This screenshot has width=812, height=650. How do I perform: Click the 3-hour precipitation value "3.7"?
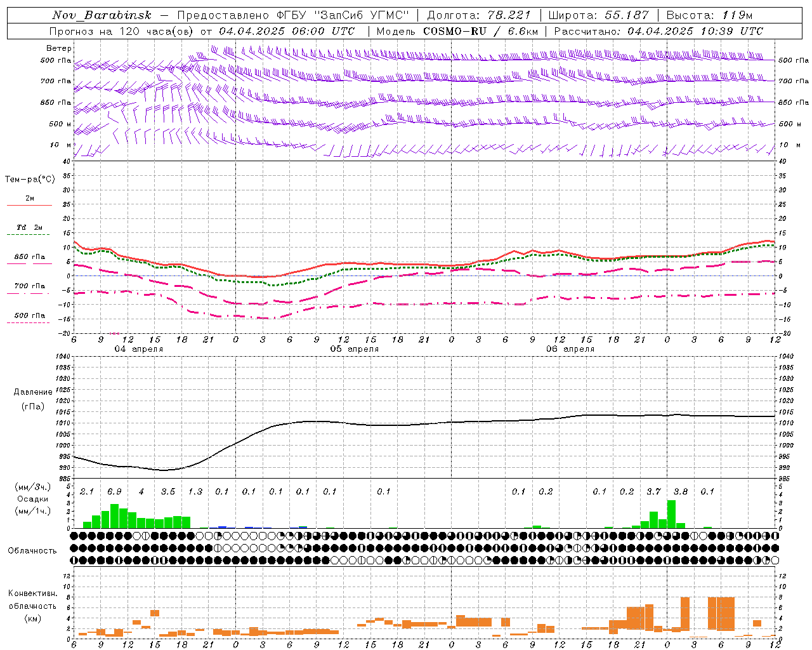pos(653,492)
